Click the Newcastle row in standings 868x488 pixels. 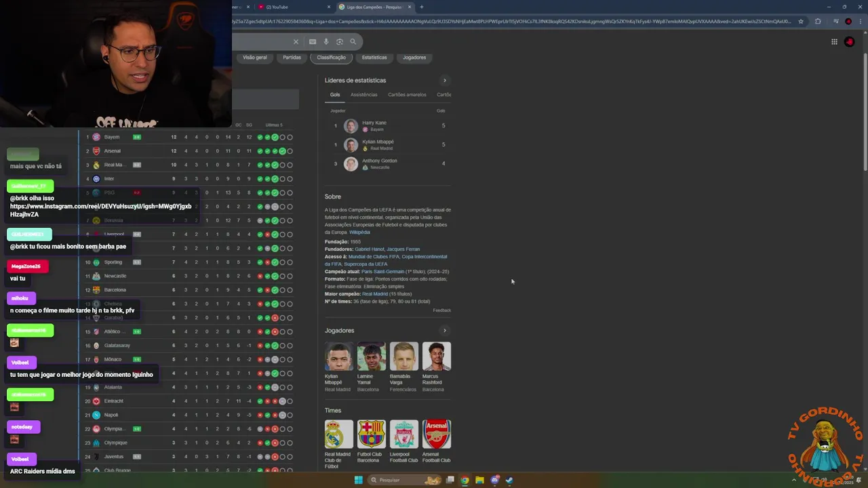(189, 276)
